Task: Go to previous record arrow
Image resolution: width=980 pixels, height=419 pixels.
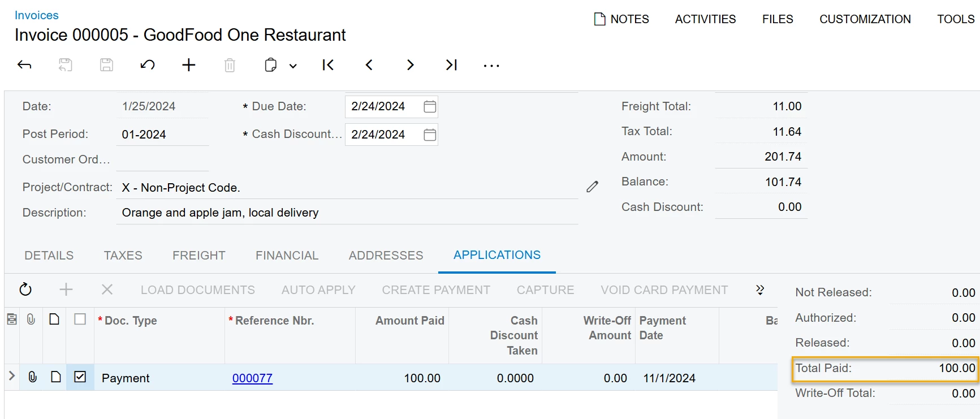Action: tap(369, 65)
